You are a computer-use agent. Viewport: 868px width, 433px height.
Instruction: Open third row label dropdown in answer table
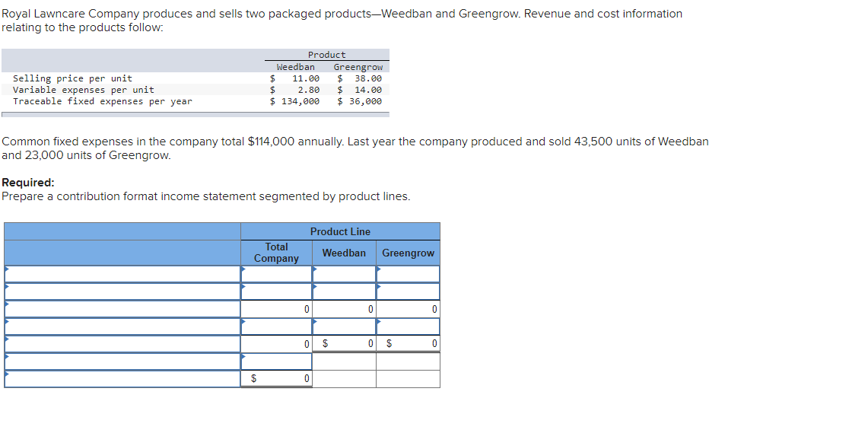click(122, 309)
